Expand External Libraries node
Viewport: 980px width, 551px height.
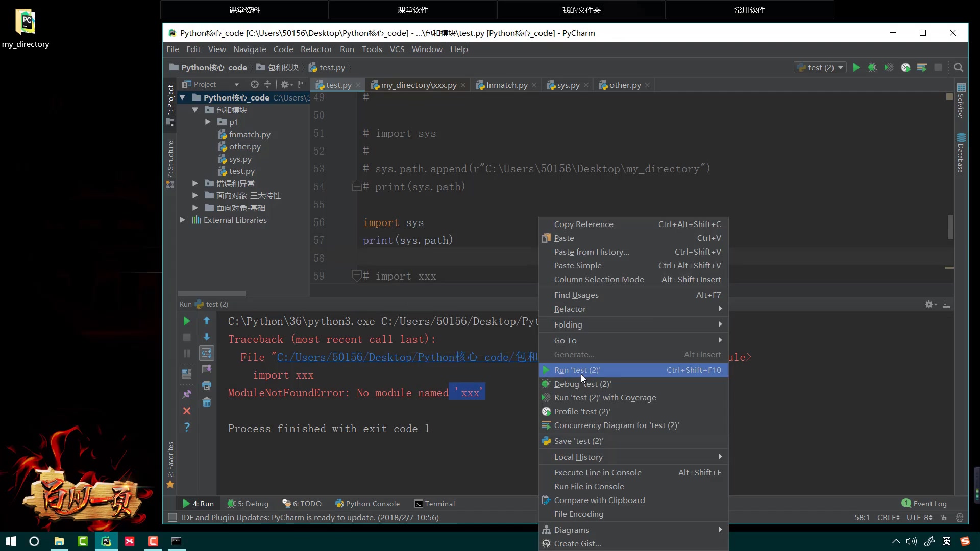pos(182,220)
